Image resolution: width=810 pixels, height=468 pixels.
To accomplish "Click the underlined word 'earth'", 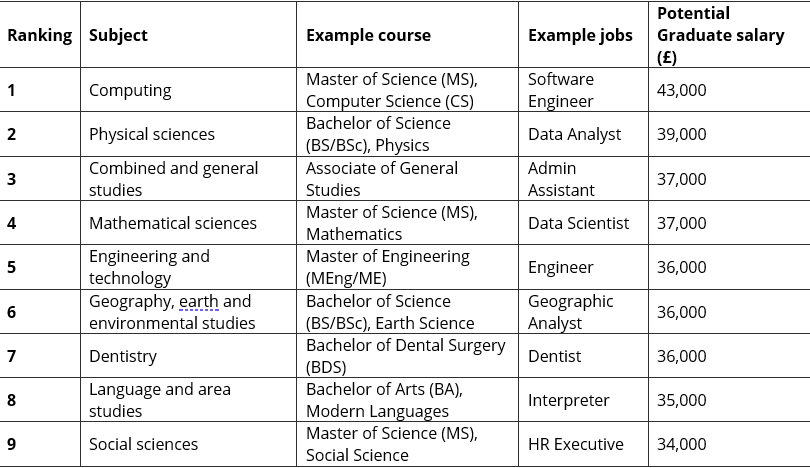I will pos(199,301).
